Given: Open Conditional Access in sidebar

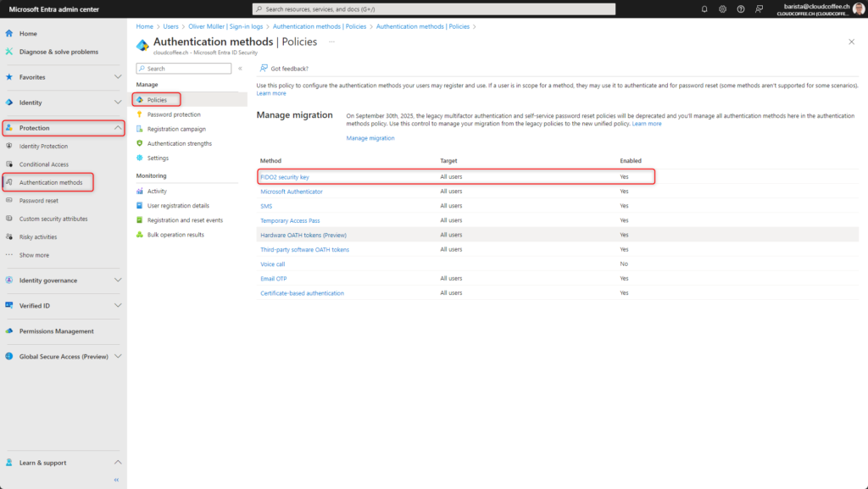Looking at the screenshot, I should (44, 164).
